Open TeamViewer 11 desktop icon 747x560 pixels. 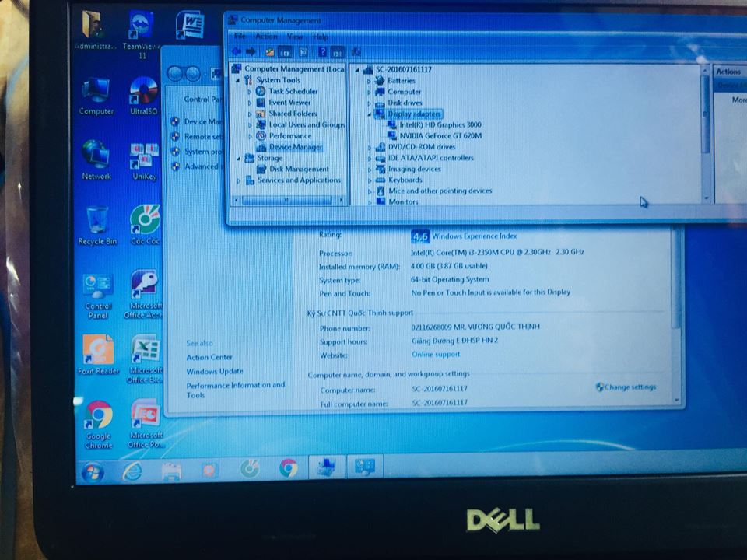tap(142, 35)
